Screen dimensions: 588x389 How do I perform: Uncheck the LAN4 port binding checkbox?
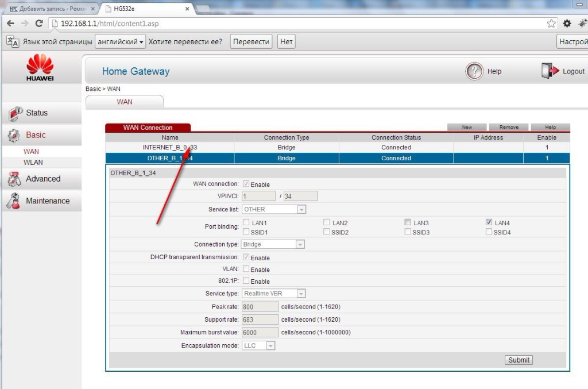tap(489, 222)
